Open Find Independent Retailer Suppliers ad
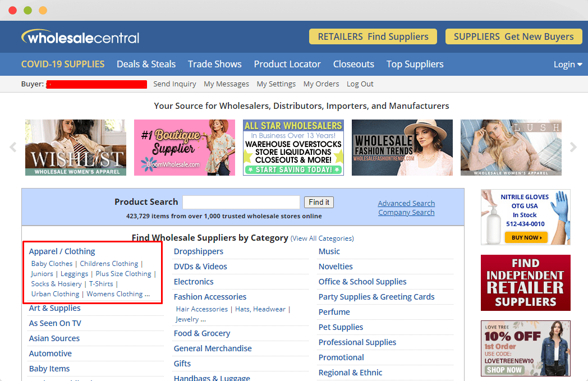Viewport: 588px width, 381px height. tap(526, 283)
